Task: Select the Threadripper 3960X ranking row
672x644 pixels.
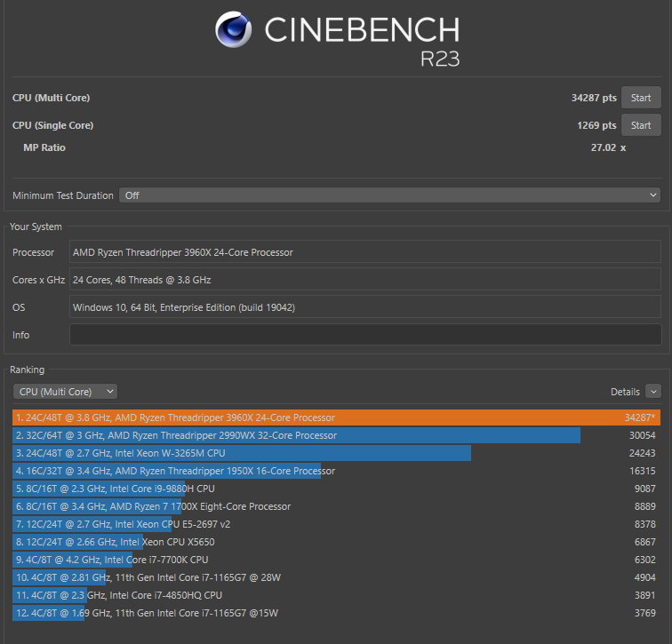Action: point(336,417)
